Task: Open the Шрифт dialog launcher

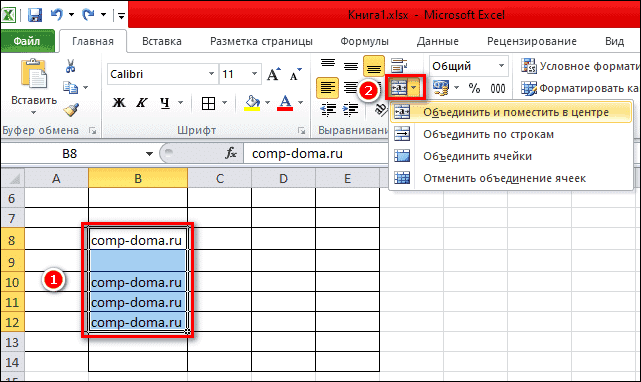Action: pos(301,131)
